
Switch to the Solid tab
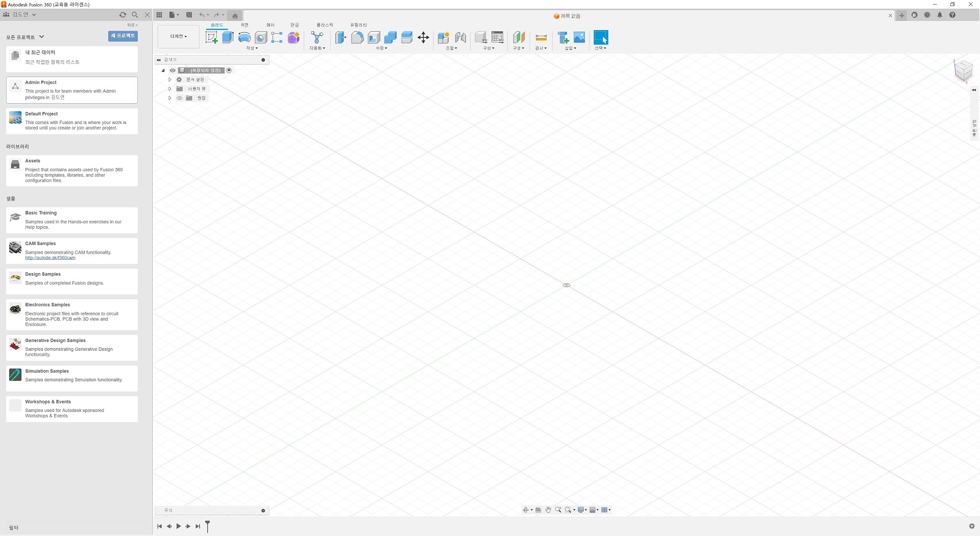217,25
